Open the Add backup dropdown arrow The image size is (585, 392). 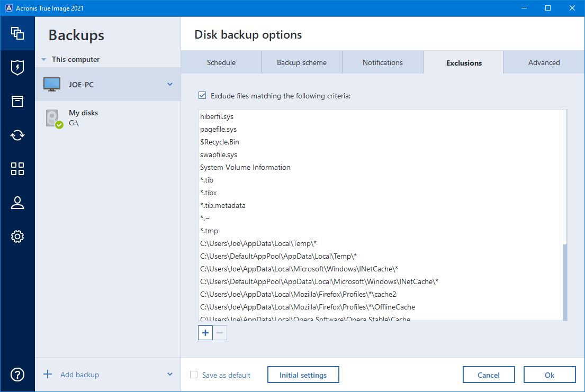[x=170, y=374]
